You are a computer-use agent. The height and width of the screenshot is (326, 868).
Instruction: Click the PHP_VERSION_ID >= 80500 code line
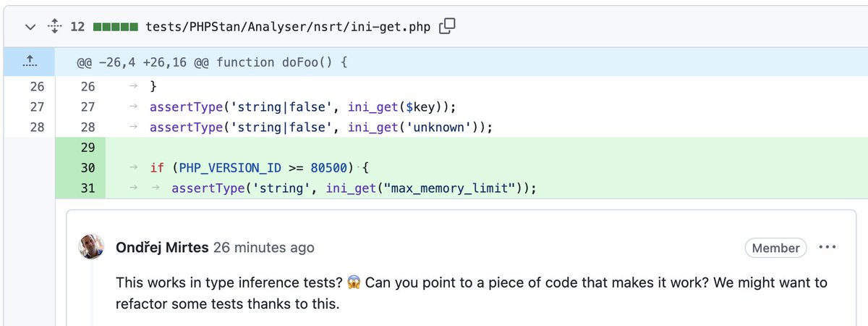(260, 168)
